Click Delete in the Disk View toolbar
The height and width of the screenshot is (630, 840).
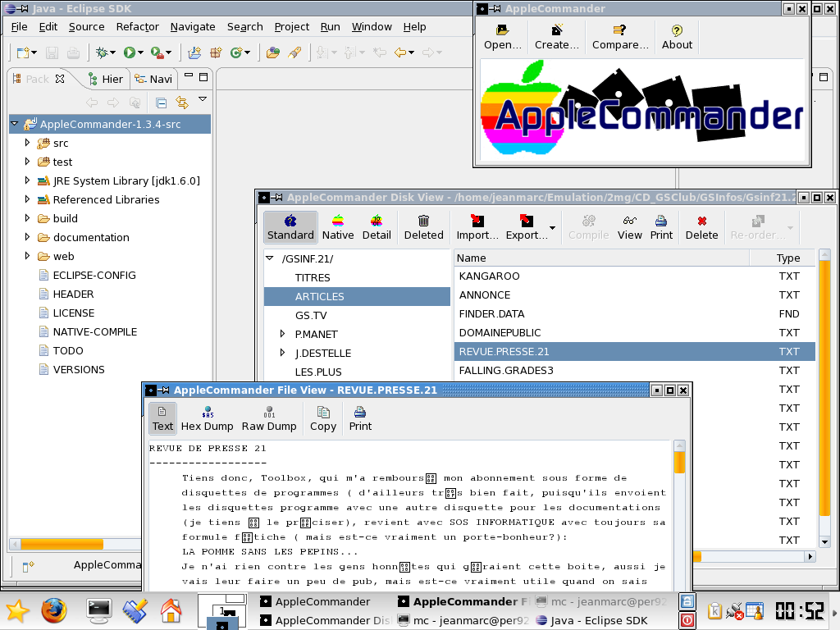(x=702, y=228)
